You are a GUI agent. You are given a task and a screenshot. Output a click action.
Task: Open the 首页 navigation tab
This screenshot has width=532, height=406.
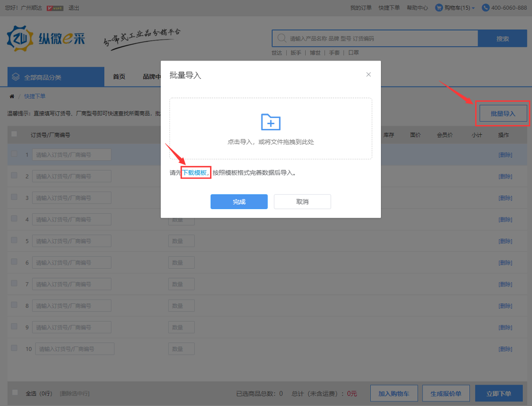[119, 77]
